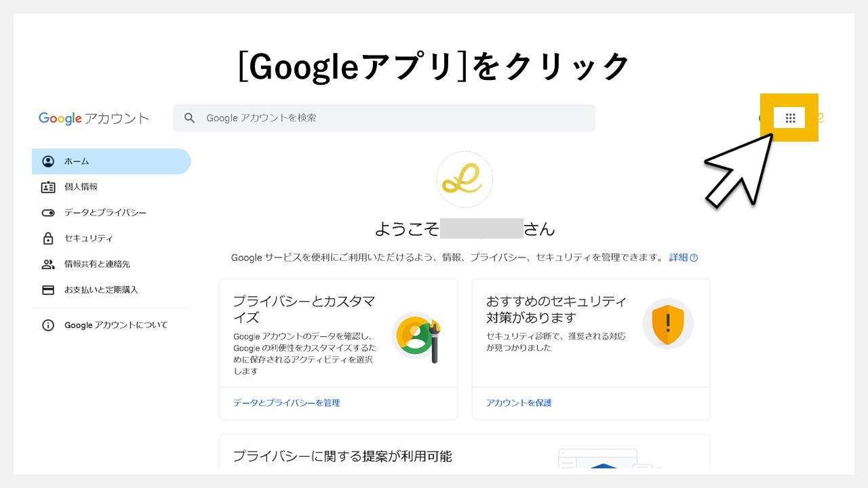Image resolution: width=868 pixels, height=488 pixels.
Task: Click the アカウントを保護 link
Action: [519, 403]
